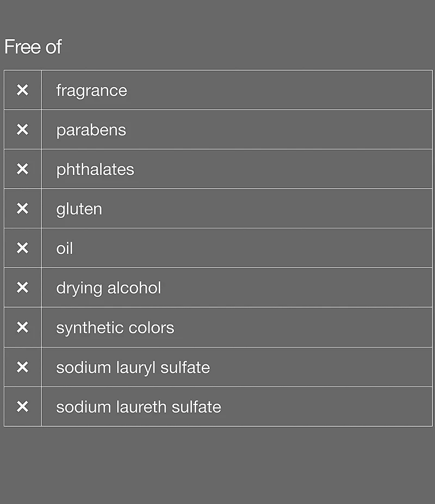
Task: Click the "sodium lauryl sulfate" text
Action: 133,367
